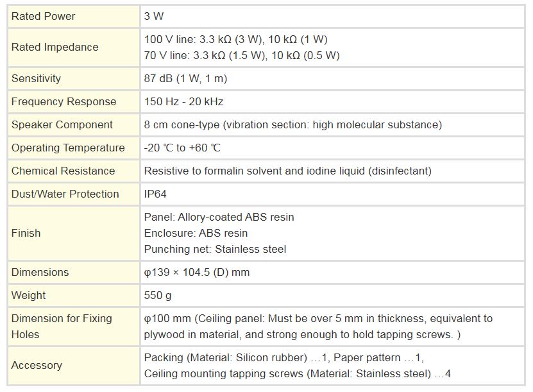Image resolution: width=533 pixels, height=392 pixels.
Task: Click the Rated Impedance label
Action: click(x=55, y=47)
